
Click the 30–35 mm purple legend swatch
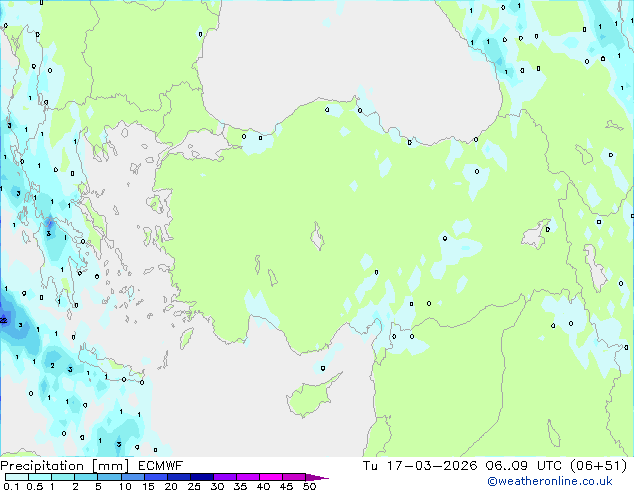(224, 477)
